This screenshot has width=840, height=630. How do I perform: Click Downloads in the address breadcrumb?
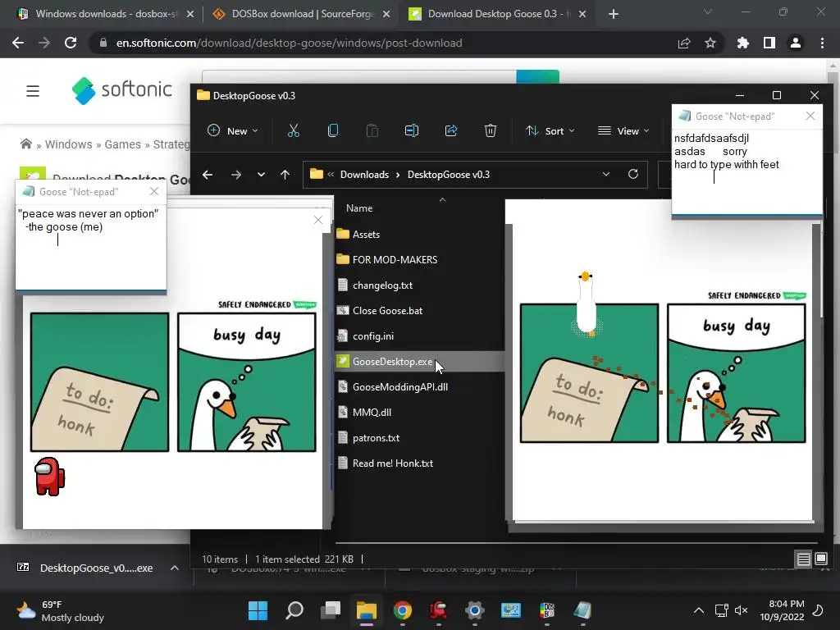[364, 175]
